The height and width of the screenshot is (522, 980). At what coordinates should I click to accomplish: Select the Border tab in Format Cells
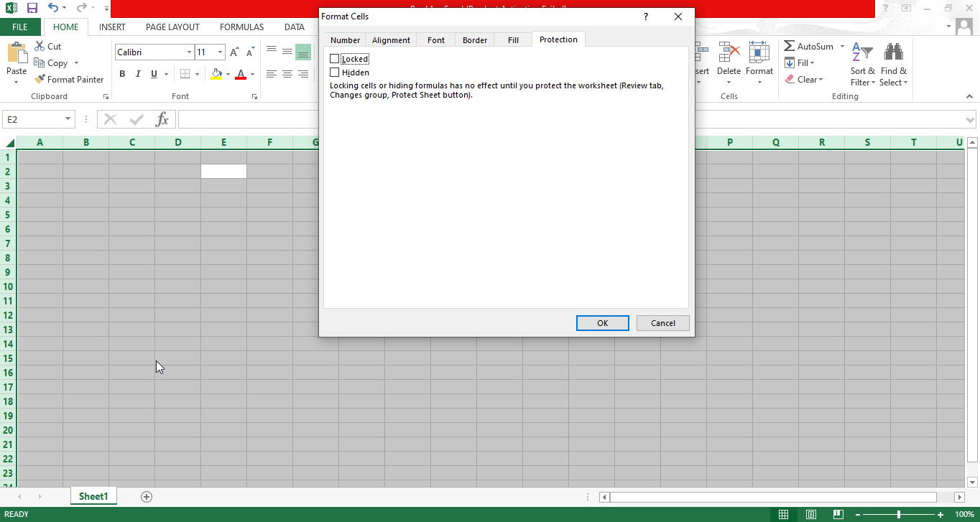point(475,40)
